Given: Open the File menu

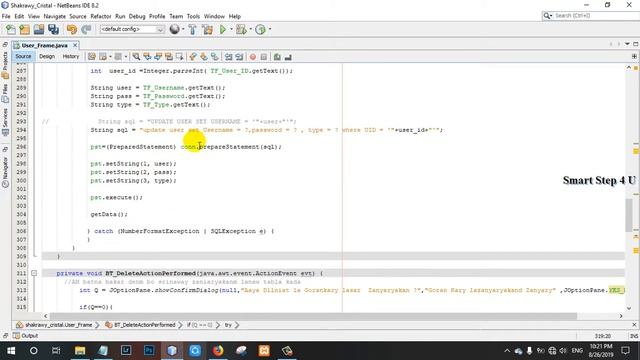Looking at the screenshot, I should [6, 16].
